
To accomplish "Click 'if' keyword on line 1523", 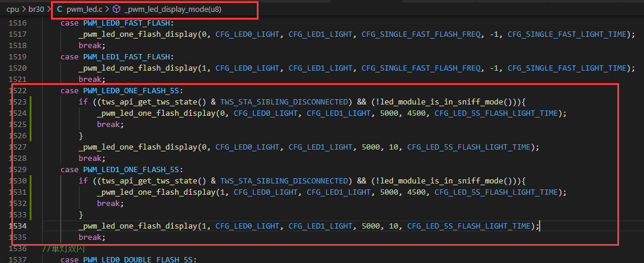I will 83,102.
